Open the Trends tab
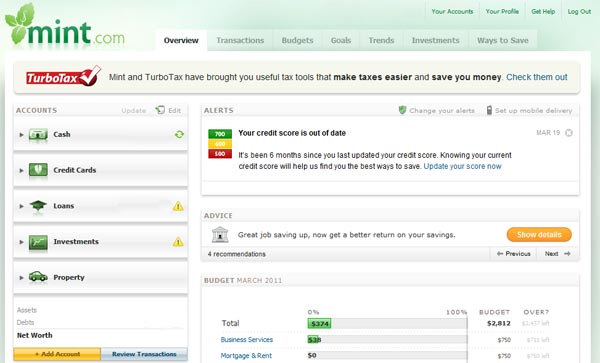 [381, 40]
